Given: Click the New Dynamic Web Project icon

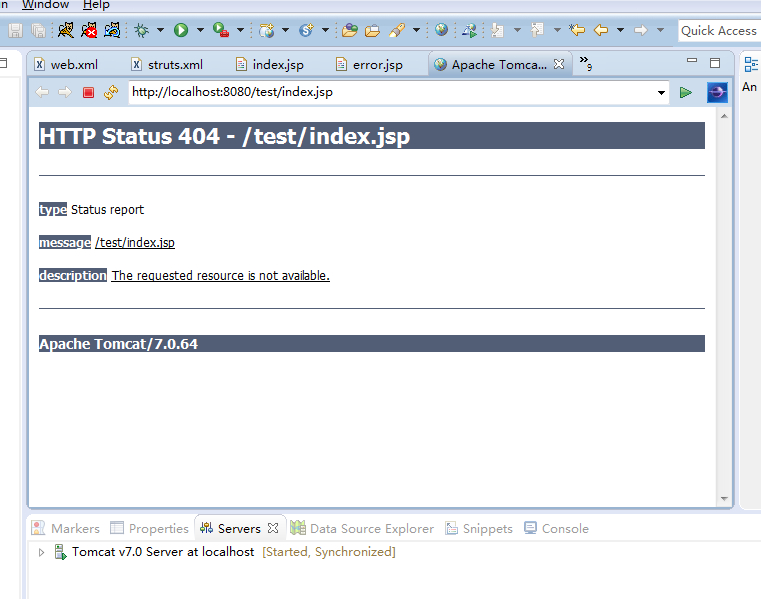Looking at the screenshot, I should pos(266,30).
